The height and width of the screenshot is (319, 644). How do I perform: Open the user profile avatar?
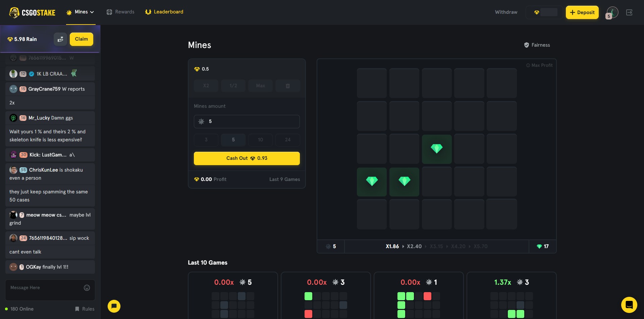612,12
